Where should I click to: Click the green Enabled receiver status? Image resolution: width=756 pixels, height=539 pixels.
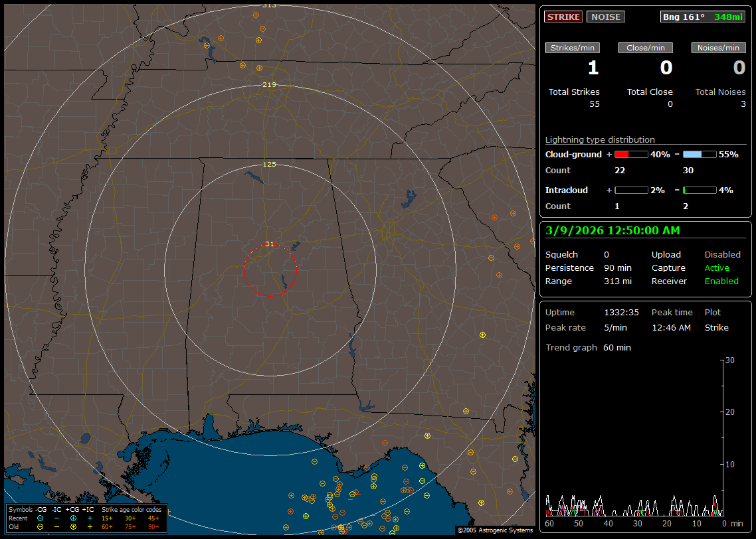click(x=721, y=281)
